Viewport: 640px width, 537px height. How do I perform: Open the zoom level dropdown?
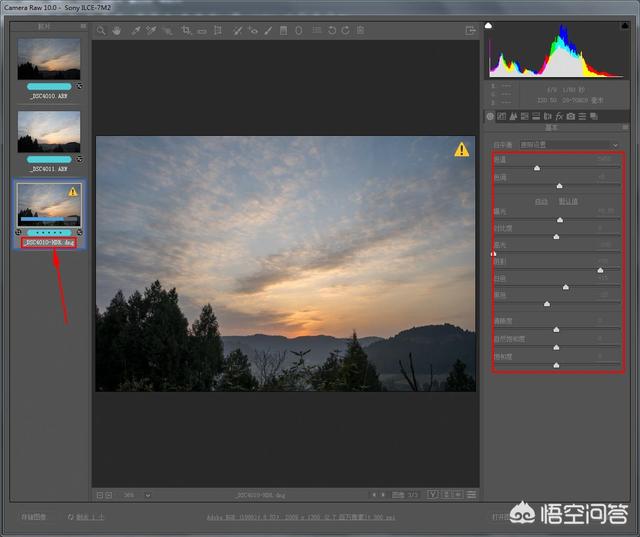coord(148,494)
